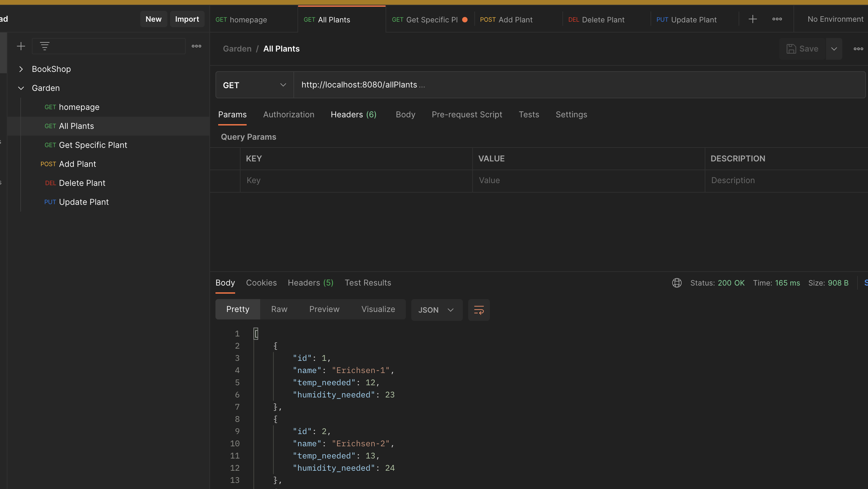Select the Raw response view

[279, 309]
